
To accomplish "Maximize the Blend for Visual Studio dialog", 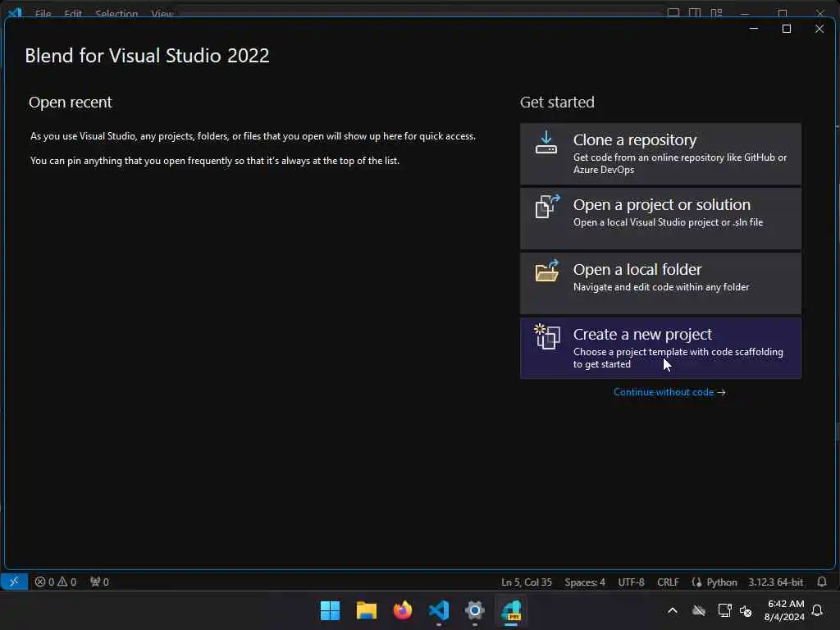I will pos(787,29).
